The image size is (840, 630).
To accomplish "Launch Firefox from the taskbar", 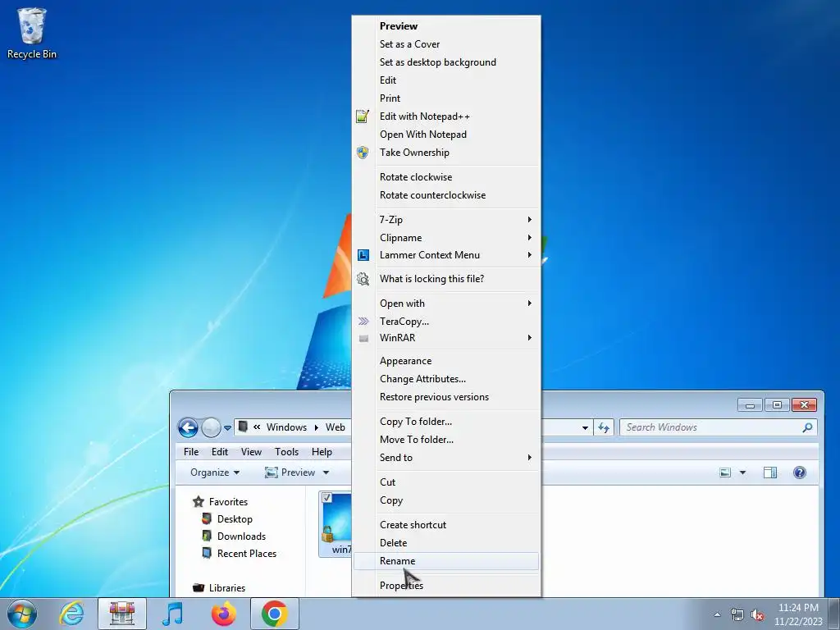I will point(223,614).
